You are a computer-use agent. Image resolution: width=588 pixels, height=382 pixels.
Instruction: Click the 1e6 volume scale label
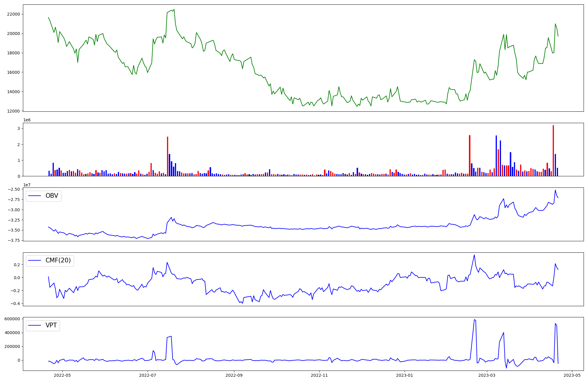pyautogui.click(x=27, y=120)
